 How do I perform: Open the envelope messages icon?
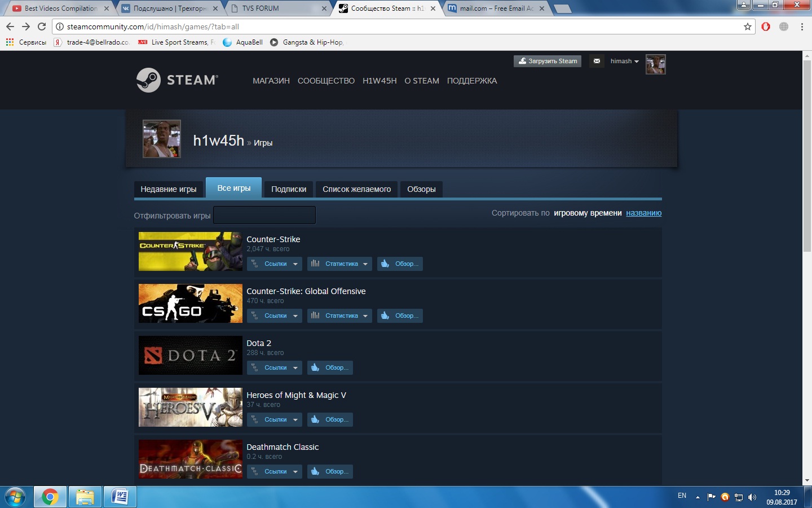[x=597, y=61]
